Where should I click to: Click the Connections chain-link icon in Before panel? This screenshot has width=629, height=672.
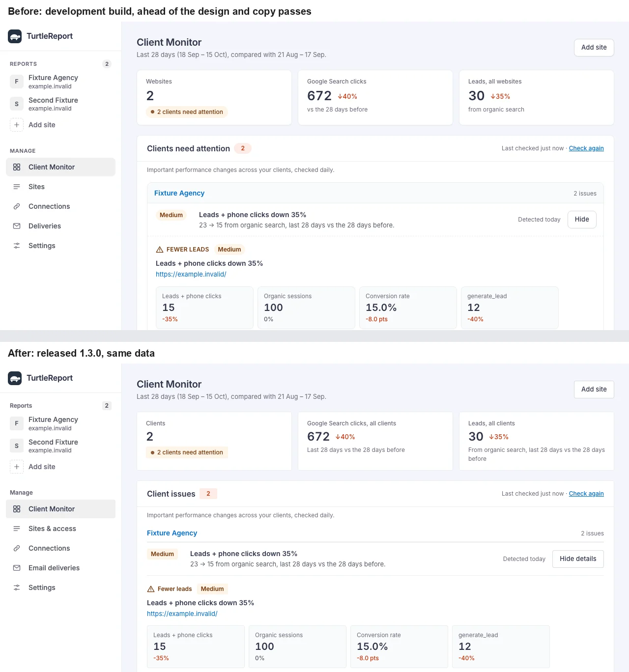[17, 206]
